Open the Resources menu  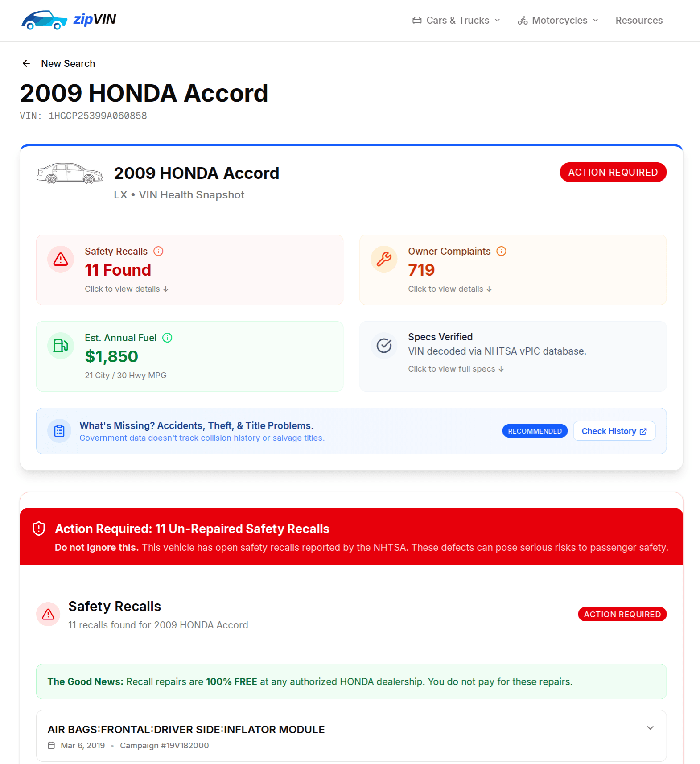tap(639, 20)
